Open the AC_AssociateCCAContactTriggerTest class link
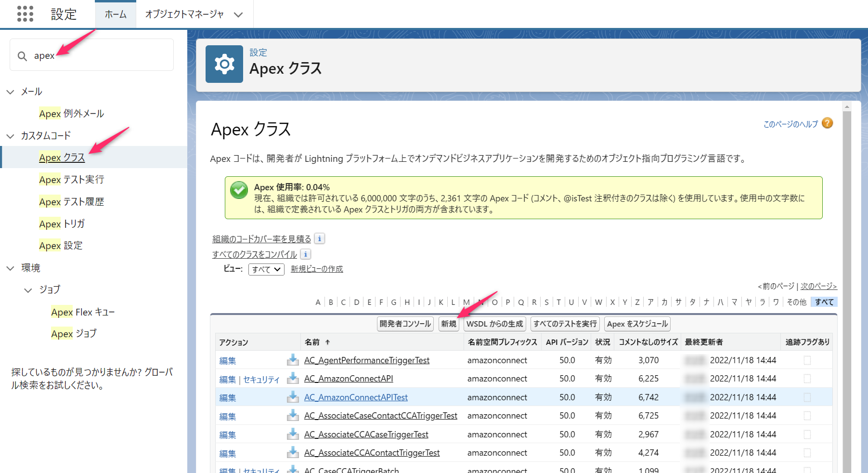 (372, 453)
